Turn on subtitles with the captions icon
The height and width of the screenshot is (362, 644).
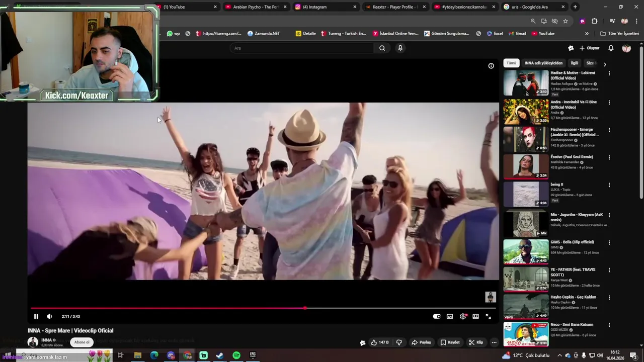pyautogui.click(x=450, y=316)
